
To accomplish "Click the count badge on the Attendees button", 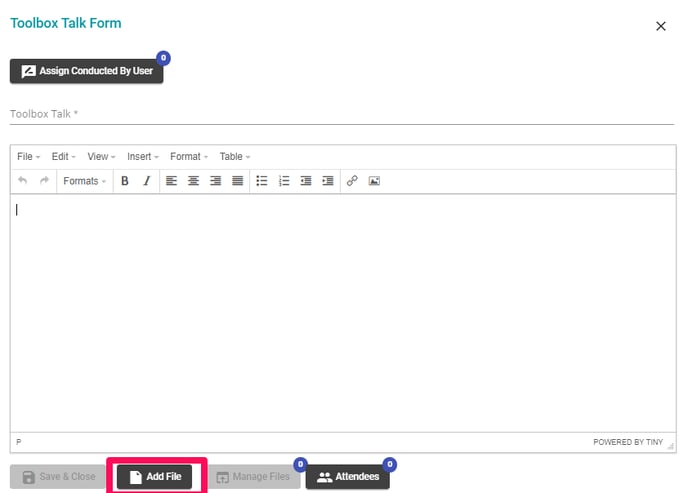I will click(x=390, y=464).
